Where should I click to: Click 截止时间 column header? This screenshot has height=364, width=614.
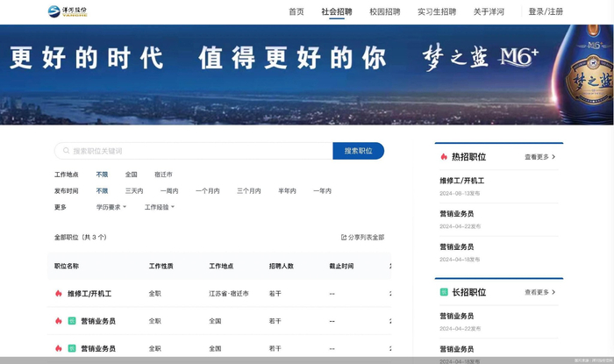pyautogui.click(x=341, y=266)
